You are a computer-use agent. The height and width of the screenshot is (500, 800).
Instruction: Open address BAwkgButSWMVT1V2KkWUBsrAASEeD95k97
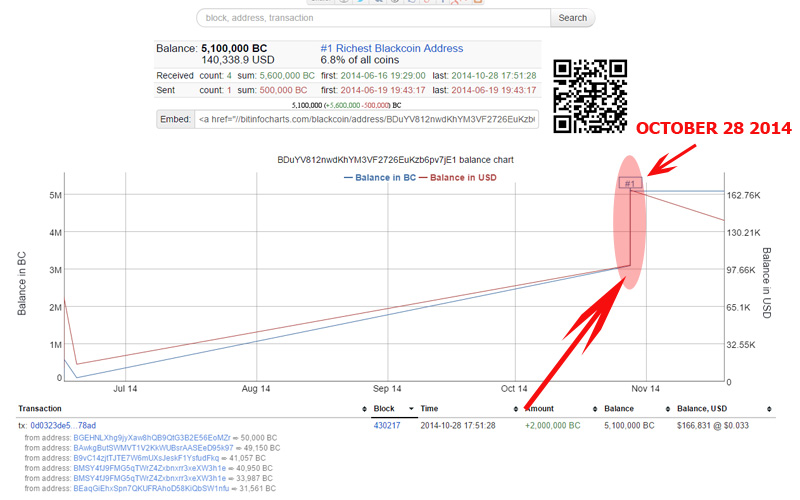153,448
